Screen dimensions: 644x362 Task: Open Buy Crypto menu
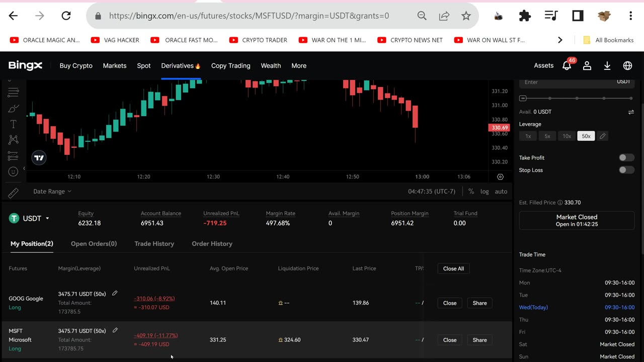[76, 66]
